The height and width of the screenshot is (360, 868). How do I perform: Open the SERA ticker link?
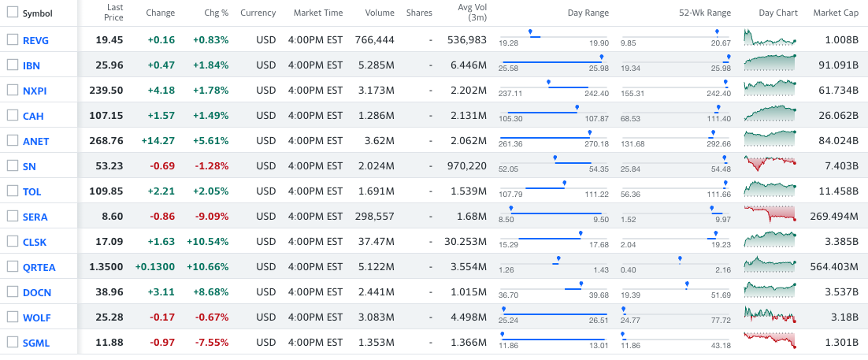(x=35, y=217)
